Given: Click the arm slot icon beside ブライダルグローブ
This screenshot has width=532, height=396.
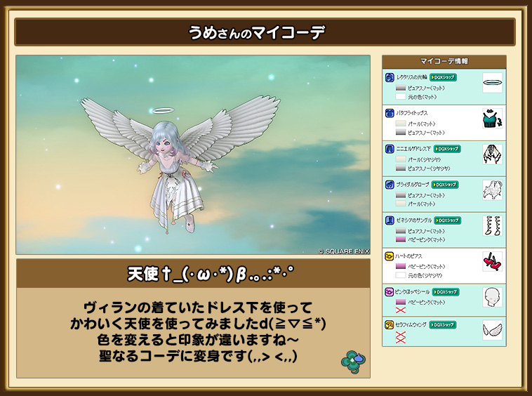Looking at the screenshot, I should [x=390, y=185].
